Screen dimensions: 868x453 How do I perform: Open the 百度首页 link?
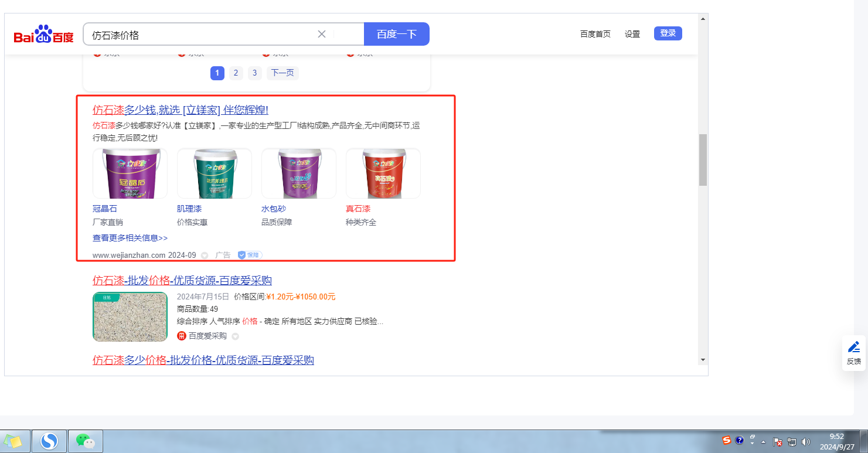click(x=595, y=34)
